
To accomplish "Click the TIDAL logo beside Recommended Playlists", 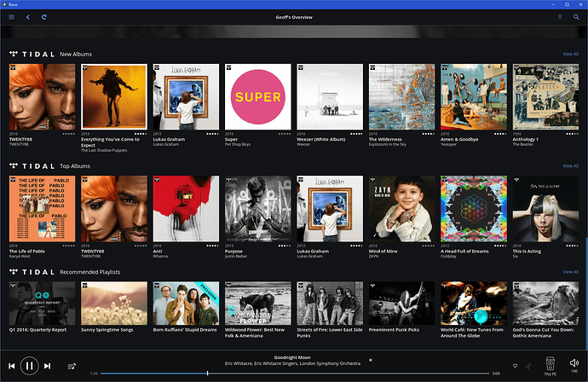I will tap(32, 272).
